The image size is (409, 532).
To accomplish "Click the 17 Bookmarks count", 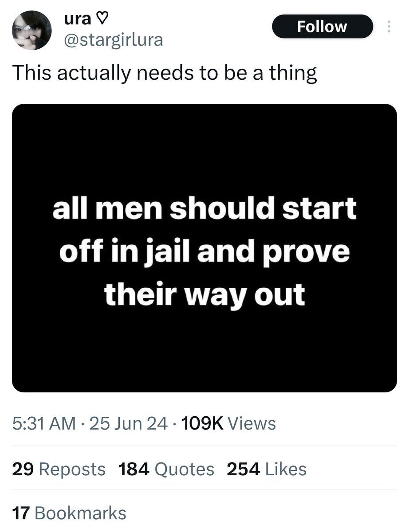I will point(69,513).
